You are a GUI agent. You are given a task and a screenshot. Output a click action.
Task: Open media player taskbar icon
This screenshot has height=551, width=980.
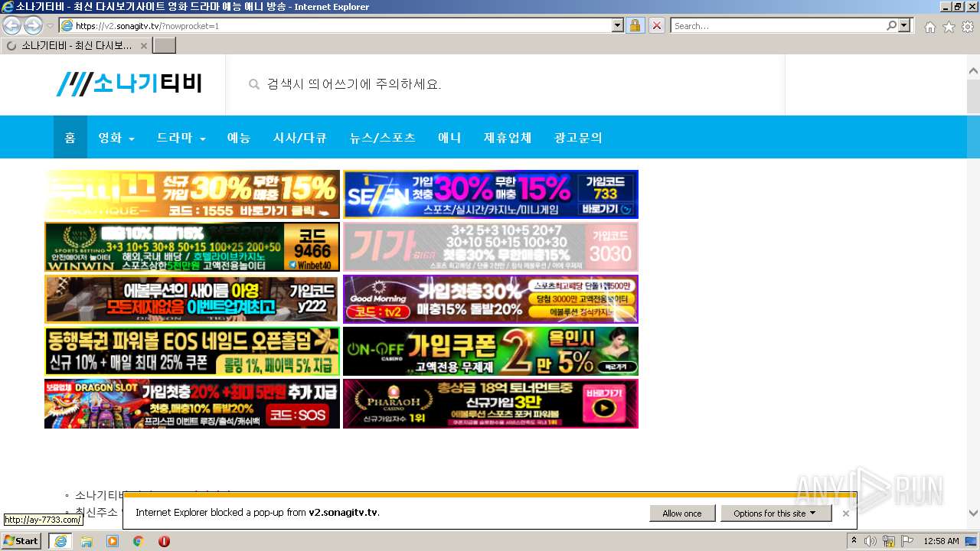click(113, 541)
